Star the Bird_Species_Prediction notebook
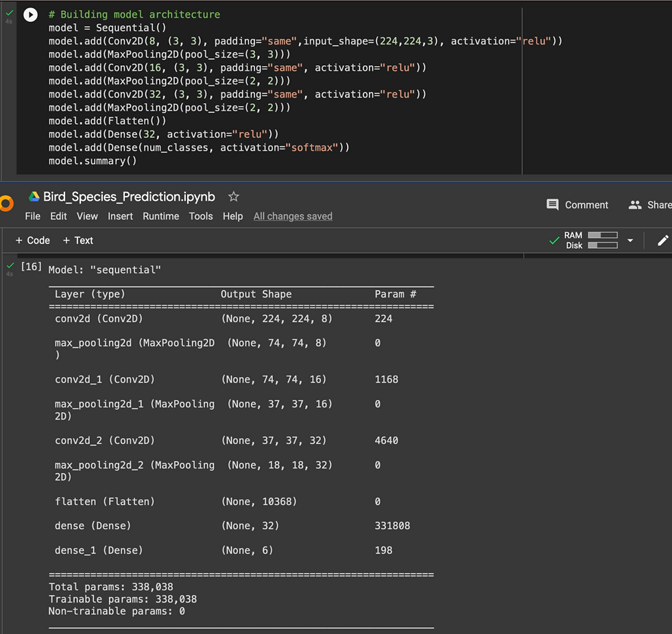The width and height of the screenshot is (672, 634). pyautogui.click(x=234, y=197)
